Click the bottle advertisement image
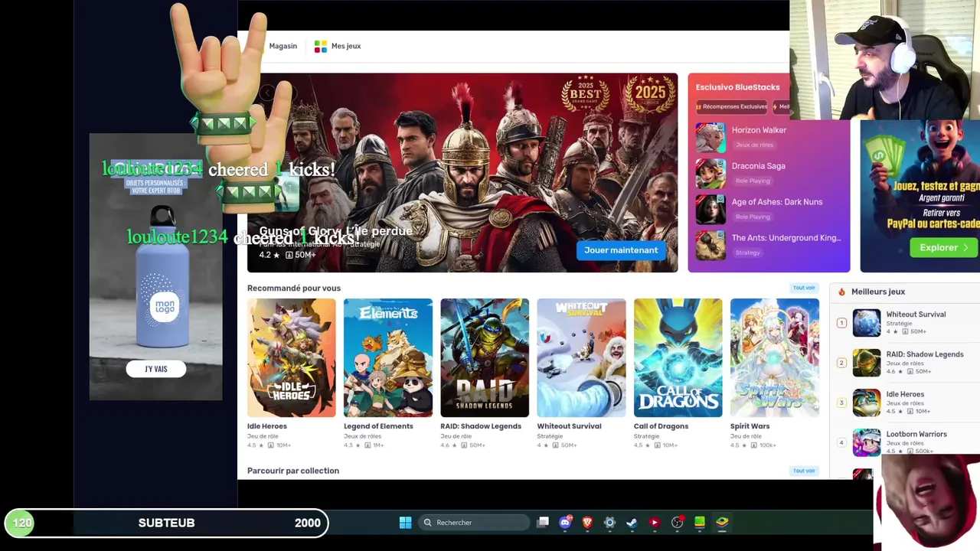 156,267
